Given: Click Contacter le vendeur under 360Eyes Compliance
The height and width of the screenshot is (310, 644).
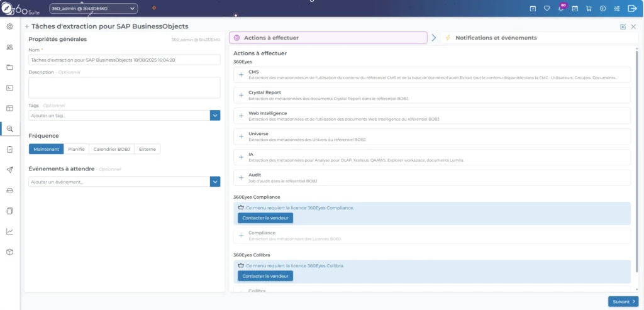Looking at the screenshot, I should (265, 218).
